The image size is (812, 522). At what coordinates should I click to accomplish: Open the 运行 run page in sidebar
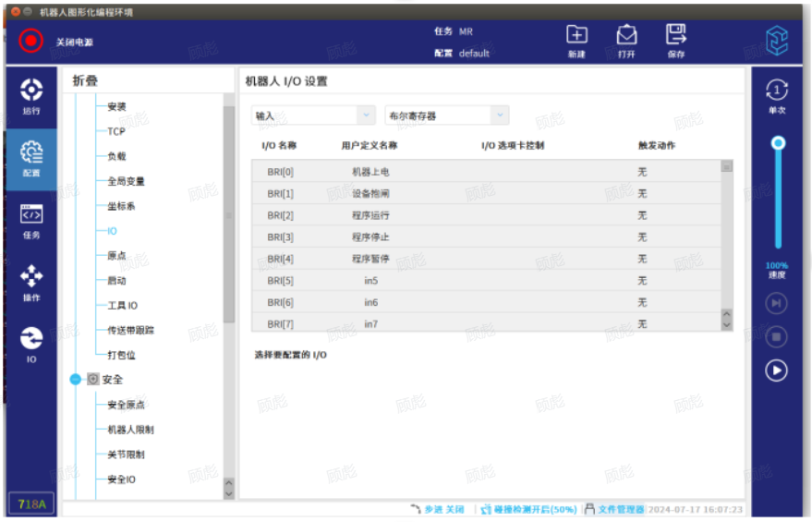pyautogui.click(x=31, y=96)
